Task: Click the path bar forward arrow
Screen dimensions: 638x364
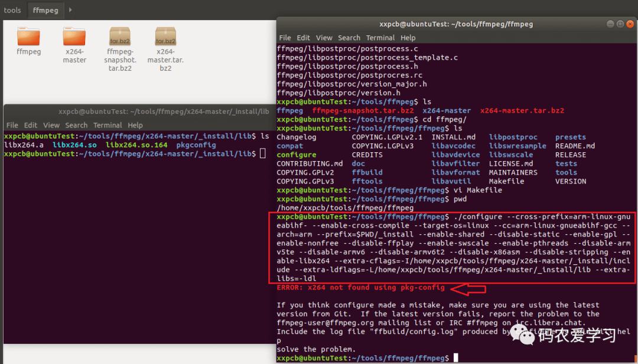Action: pyautogui.click(x=70, y=10)
